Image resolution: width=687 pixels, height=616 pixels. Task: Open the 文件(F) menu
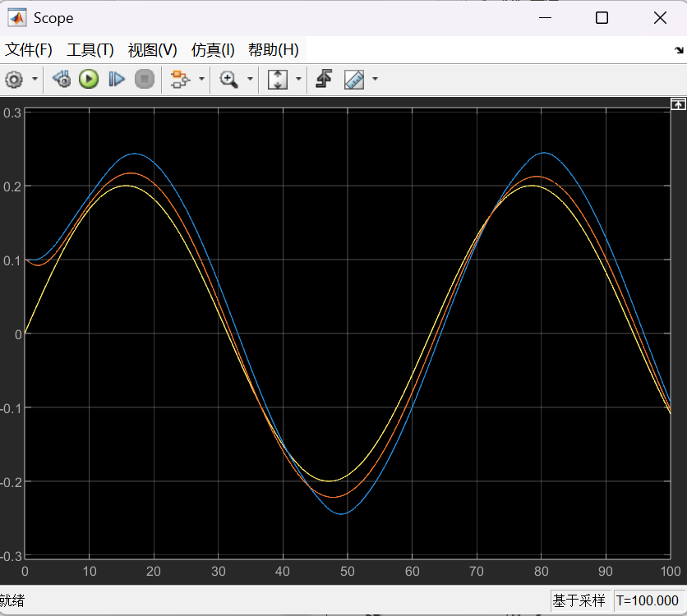[x=29, y=50]
